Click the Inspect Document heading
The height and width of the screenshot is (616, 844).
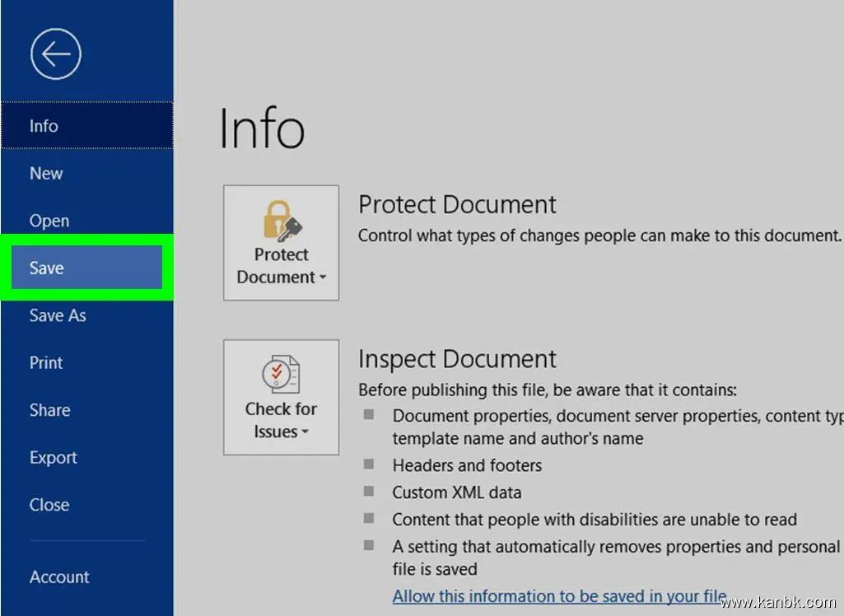click(x=457, y=359)
